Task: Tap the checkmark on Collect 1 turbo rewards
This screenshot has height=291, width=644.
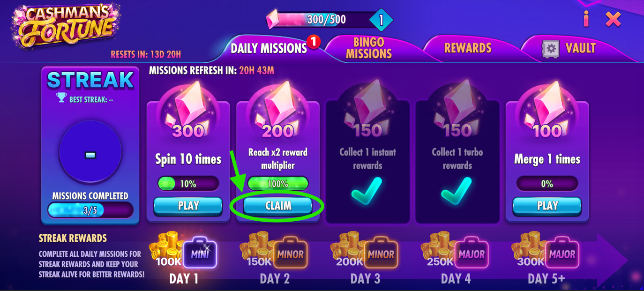Action: click(x=456, y=191)
